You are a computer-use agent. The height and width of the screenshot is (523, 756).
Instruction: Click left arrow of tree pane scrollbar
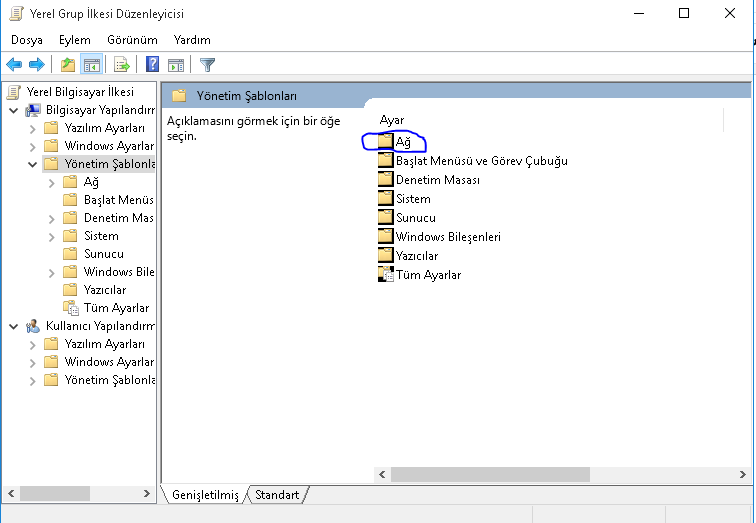pos(11,494)
